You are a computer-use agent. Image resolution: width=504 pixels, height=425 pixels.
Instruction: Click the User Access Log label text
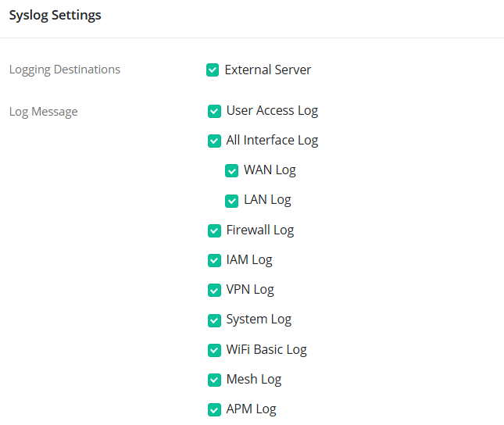272,111
